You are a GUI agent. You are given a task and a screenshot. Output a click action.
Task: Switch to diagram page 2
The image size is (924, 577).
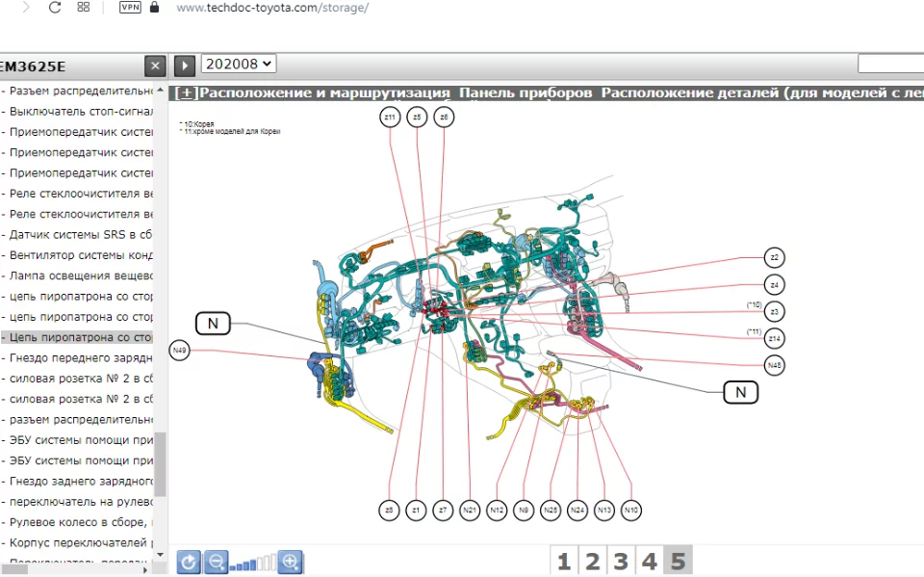click(592, 561)
